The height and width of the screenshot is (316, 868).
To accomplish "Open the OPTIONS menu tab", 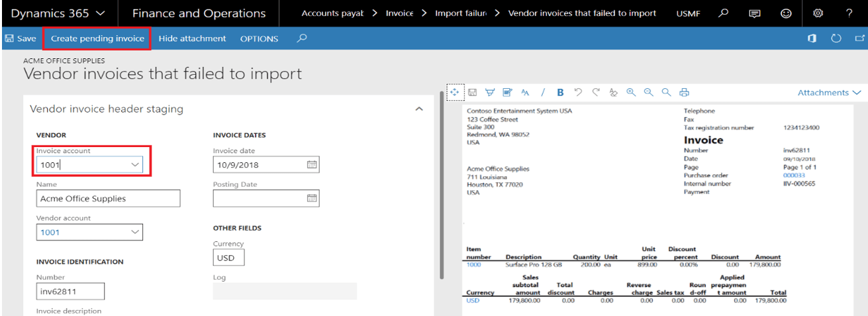I will click(x=259, y=38).
